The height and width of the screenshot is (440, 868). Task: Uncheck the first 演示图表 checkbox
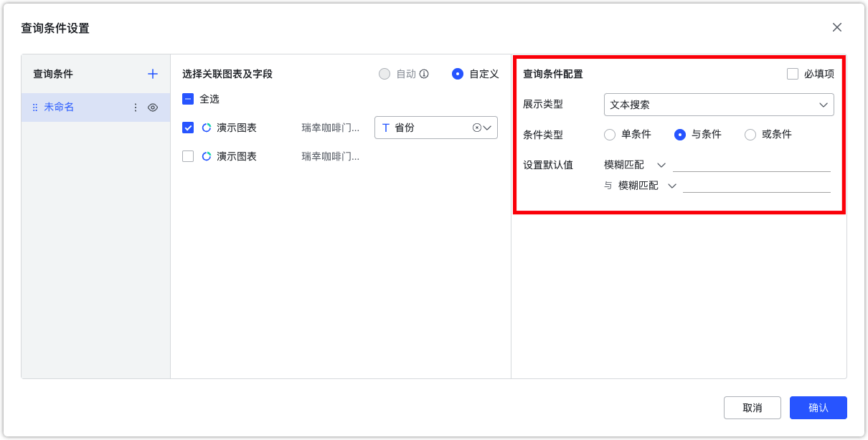188,128
